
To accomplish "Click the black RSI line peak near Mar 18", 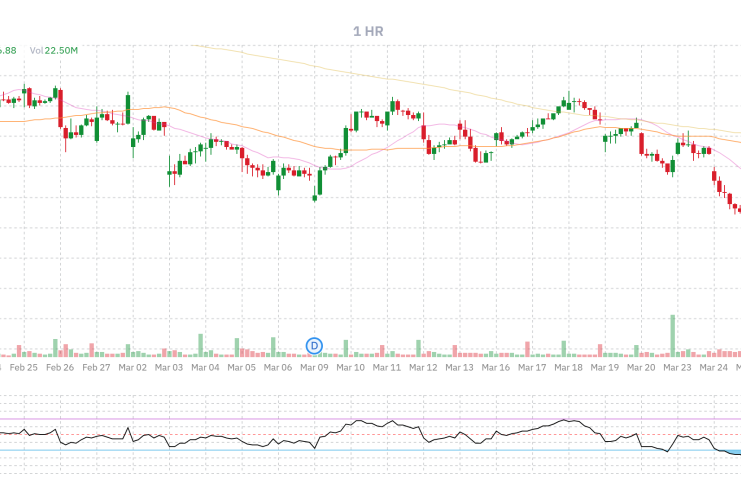I will 565,419.
